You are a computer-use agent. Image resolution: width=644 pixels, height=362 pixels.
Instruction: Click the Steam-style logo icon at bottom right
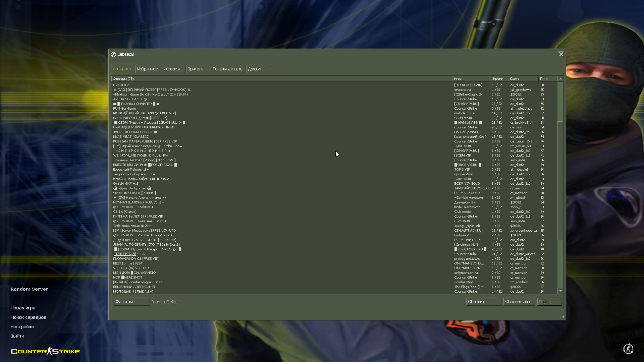click(628, 349)
